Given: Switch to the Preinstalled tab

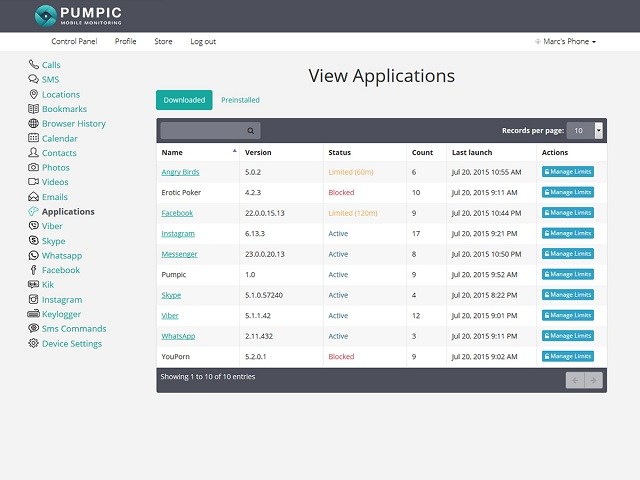Looking at the screenshot, I should click(240, 100).
